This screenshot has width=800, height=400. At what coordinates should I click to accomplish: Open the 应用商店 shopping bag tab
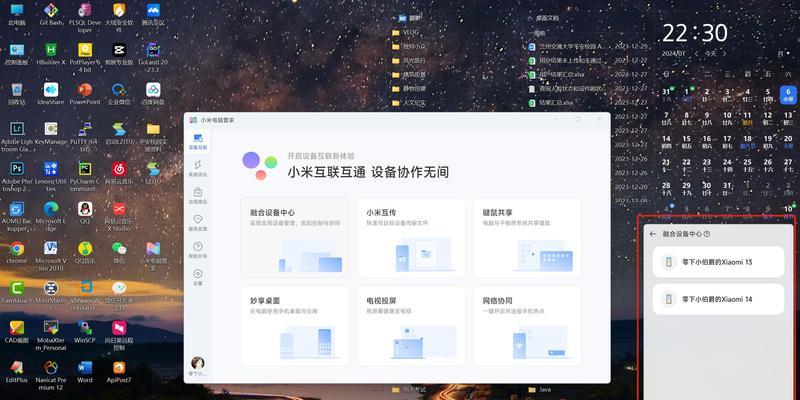click(x=198, y=195)
